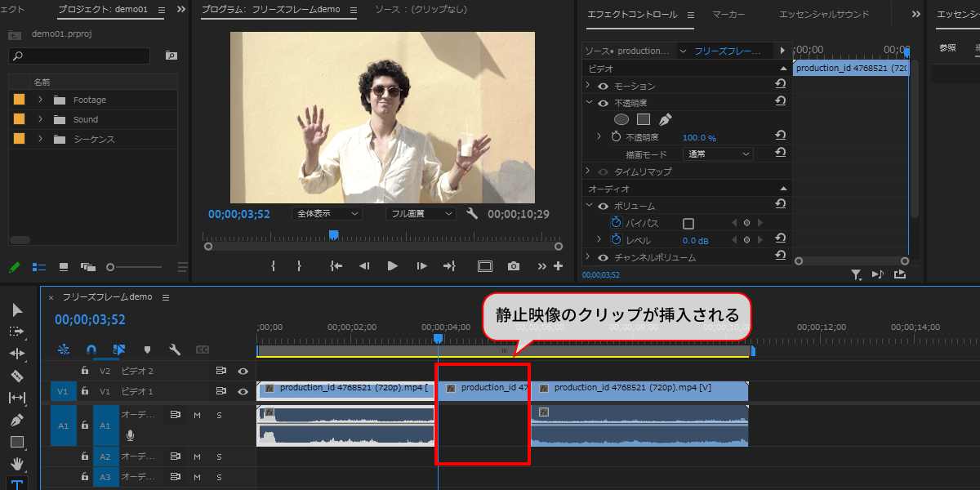This screenshot has width=980, height=490.
Task: Open the 全体表示 zoom level dropdown
Action: [327, 213]
